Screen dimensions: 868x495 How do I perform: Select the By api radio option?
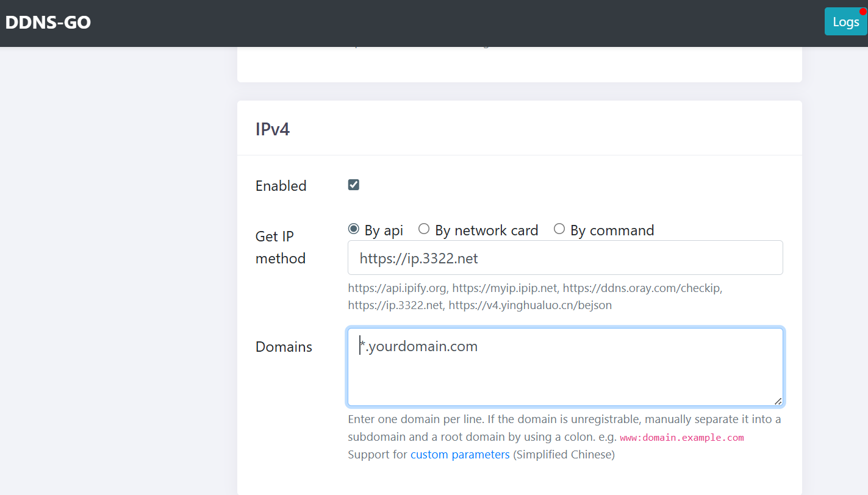[x=354, y=229]
